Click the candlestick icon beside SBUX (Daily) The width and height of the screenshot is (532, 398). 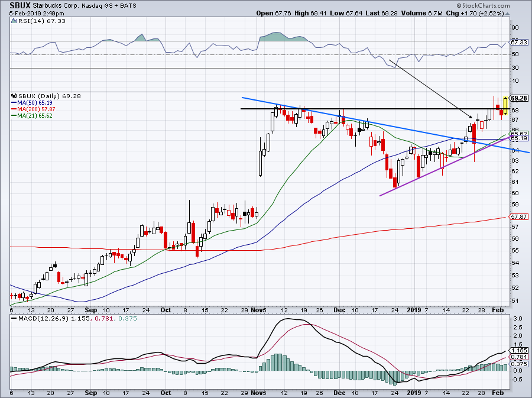click(x=14, y=96)
